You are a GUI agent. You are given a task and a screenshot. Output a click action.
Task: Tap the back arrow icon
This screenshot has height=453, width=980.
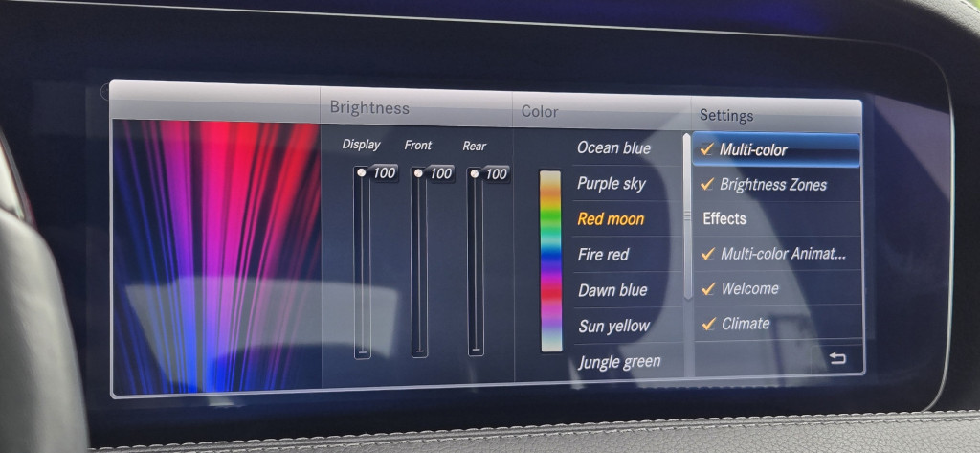coord(837,358)
